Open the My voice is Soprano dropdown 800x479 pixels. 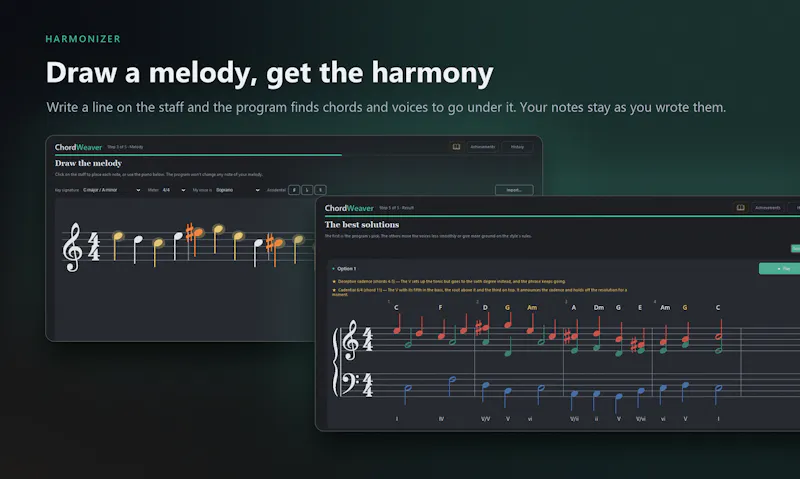(x=238, y=190)
